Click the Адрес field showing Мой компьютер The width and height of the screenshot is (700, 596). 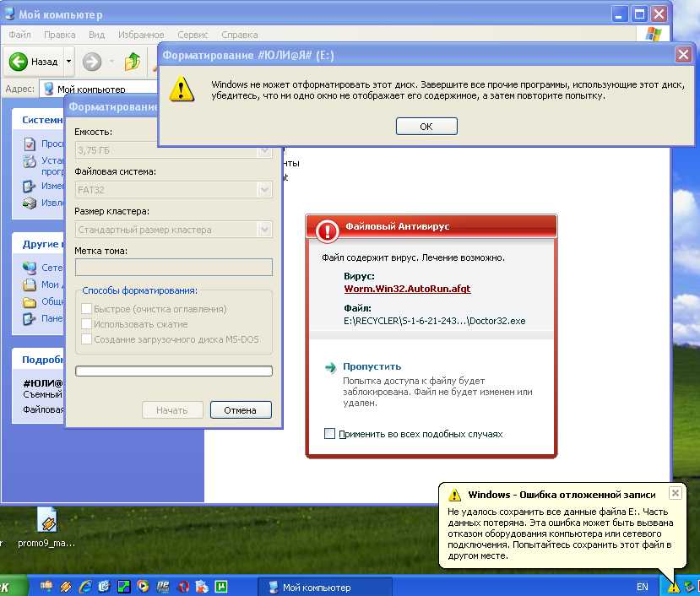click(x=98, y=89)
